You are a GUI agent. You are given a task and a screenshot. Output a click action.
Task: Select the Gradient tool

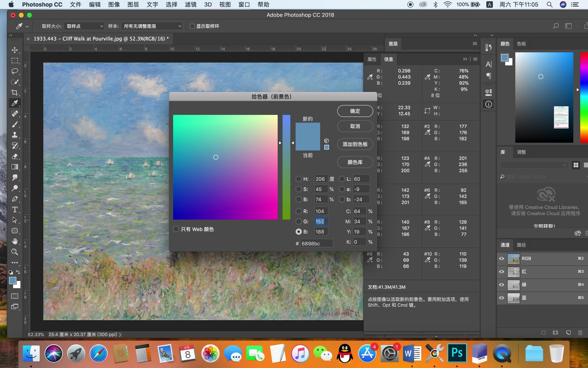click(x=14, y=167)
